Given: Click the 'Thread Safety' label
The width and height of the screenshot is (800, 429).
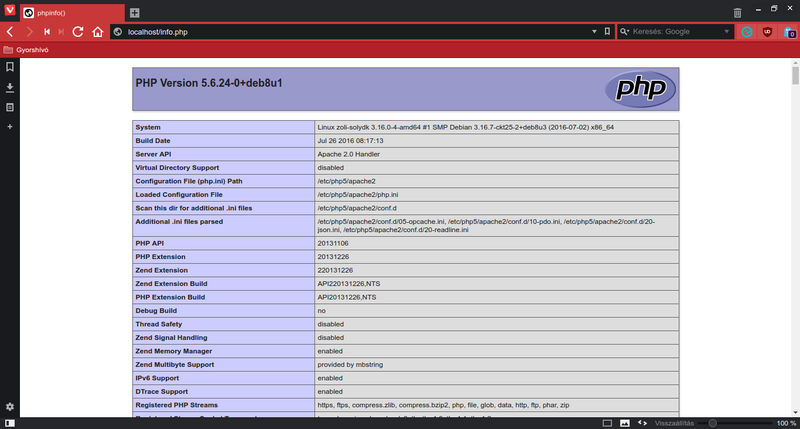Looking at the screenshot, I should pos(159,324).
